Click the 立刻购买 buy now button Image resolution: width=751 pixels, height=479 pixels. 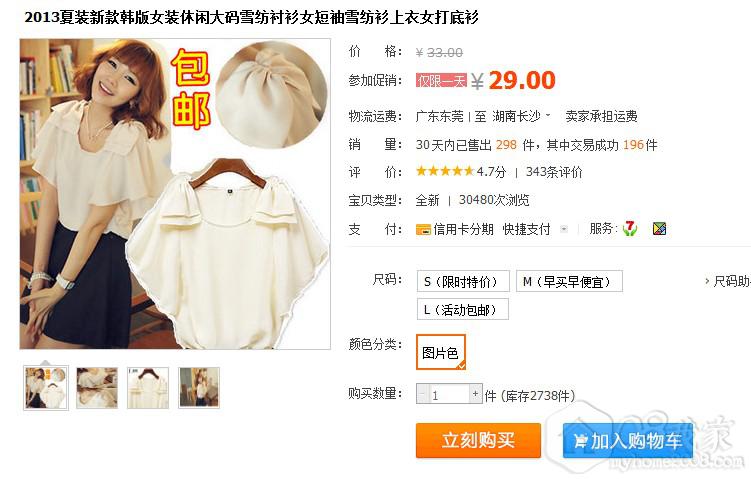478,440
